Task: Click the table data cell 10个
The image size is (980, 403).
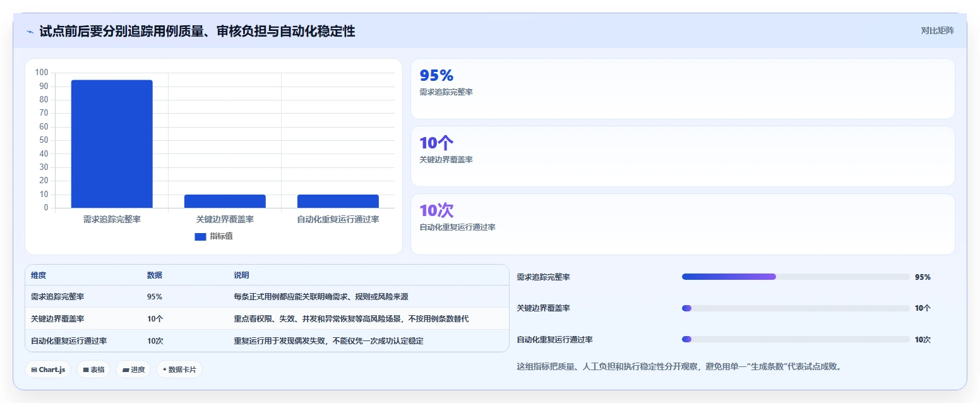Action: (x=155, y=319)
